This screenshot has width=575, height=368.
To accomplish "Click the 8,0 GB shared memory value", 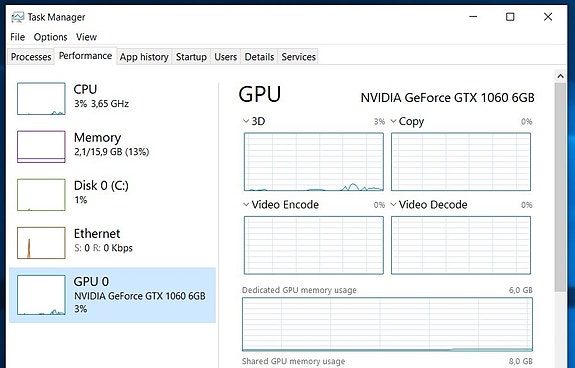I will 521,361.
